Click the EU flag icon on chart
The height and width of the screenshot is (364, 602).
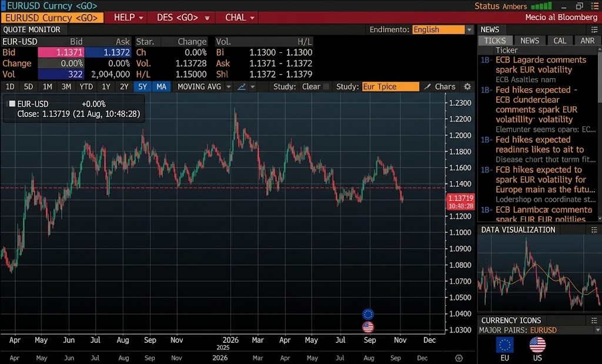(368, 314)
